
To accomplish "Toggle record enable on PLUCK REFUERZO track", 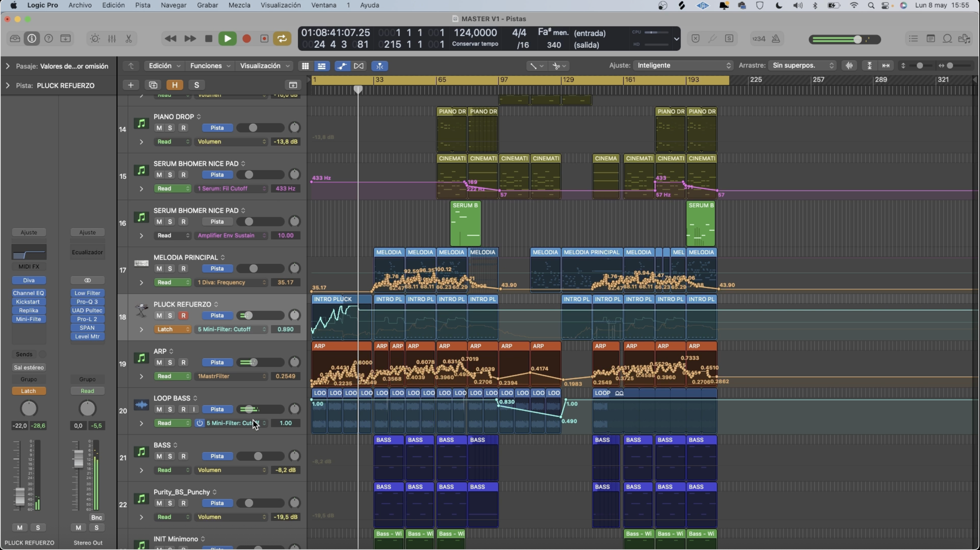I will pyautogui.click(x=184, y=315).
